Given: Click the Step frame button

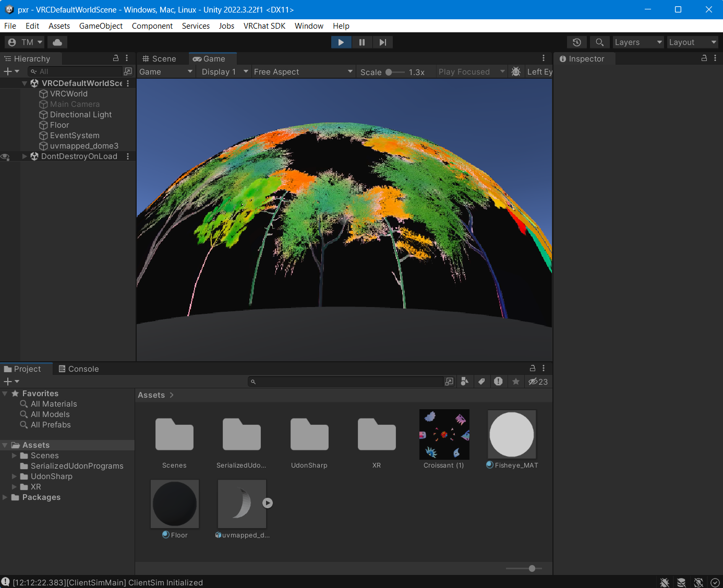Looking at the screenshot, I should point(383,42).
